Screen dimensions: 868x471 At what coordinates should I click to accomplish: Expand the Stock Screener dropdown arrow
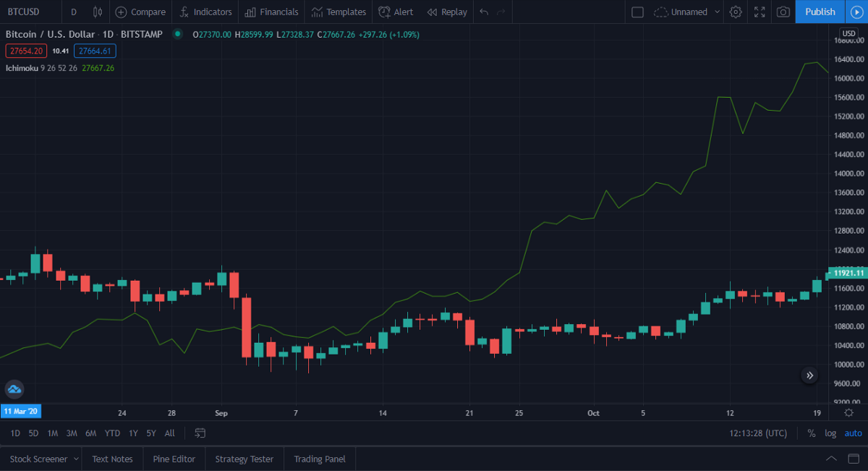76,459
